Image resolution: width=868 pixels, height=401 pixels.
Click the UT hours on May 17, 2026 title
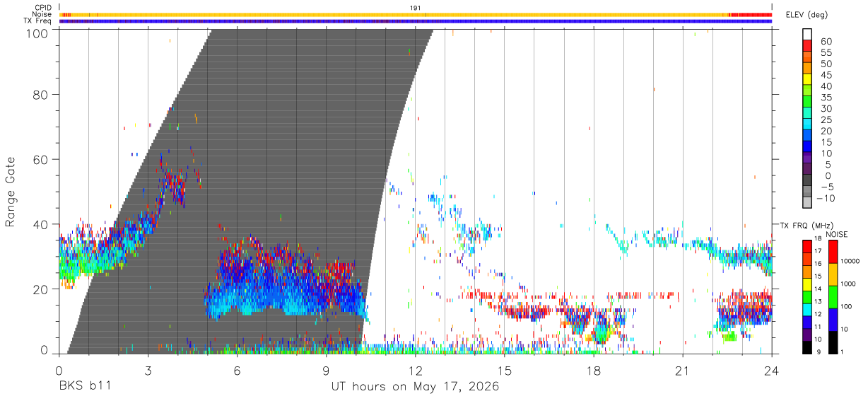(416, 386)
